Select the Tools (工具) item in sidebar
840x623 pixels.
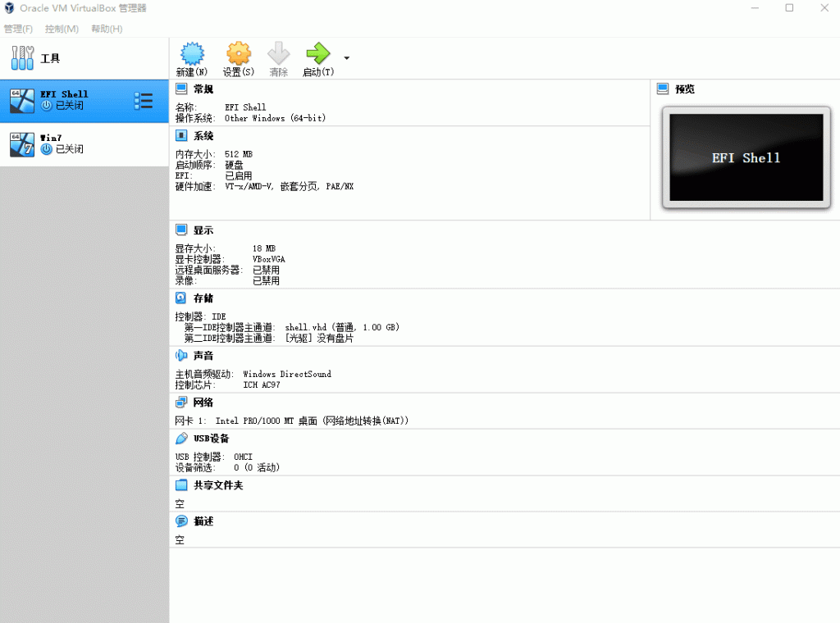(x=49, y=58)
